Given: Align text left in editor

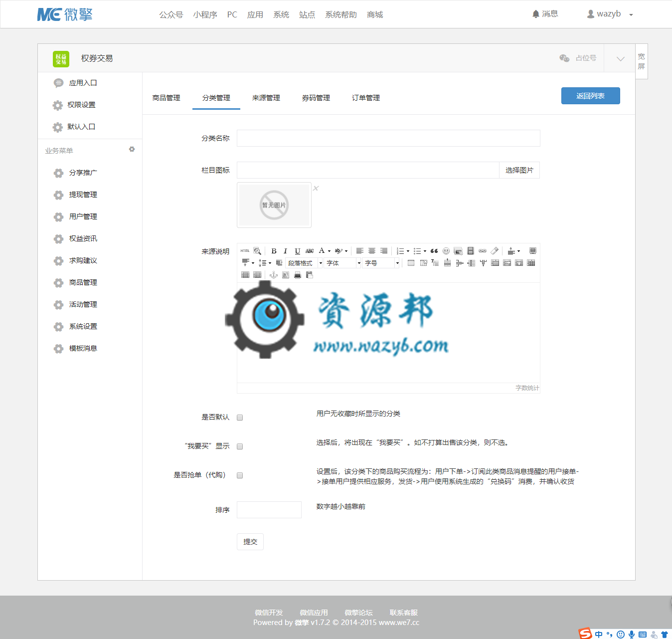Looking at the screenshot, I should (x=359, y=251).
